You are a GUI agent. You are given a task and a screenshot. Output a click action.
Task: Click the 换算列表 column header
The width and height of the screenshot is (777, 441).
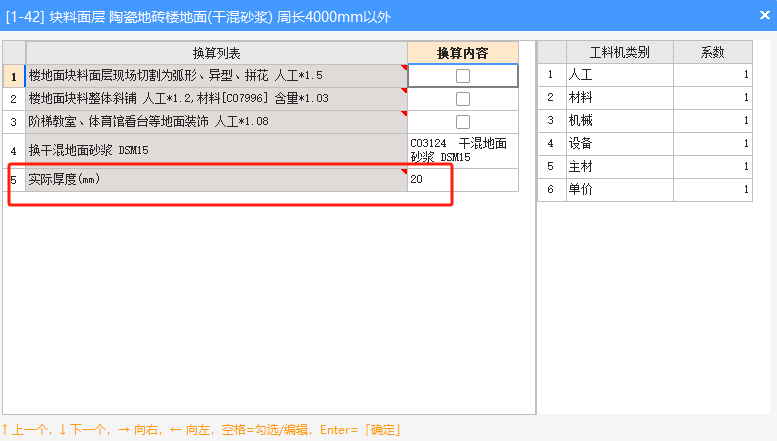click(217, 53)
